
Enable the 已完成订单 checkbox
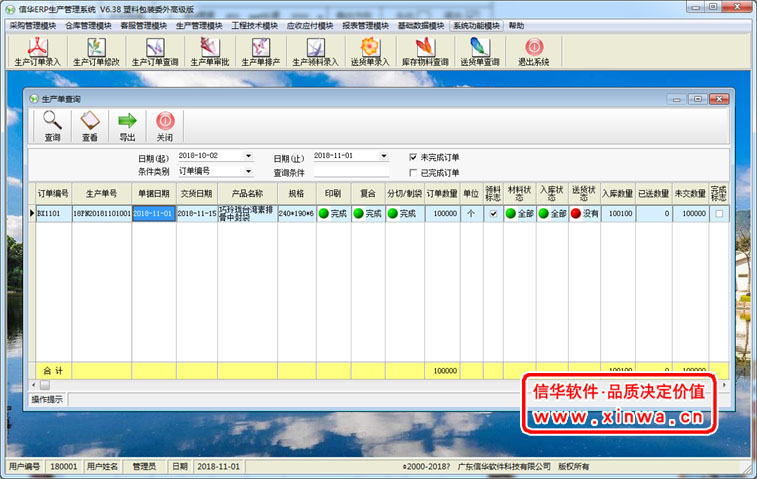click(x=413, y=172)
